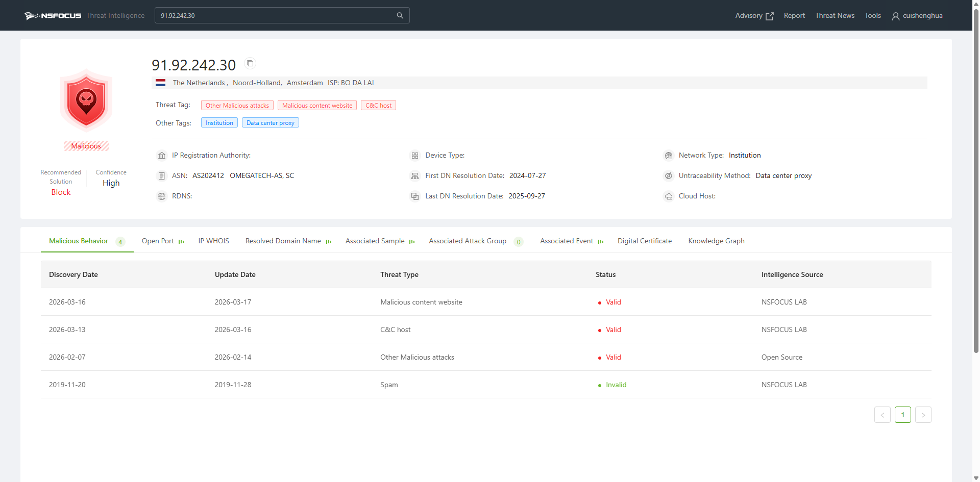This screenshot has height=482, width=980.
Task: Click the Data center proxy tag
Action: click(270, 123)
